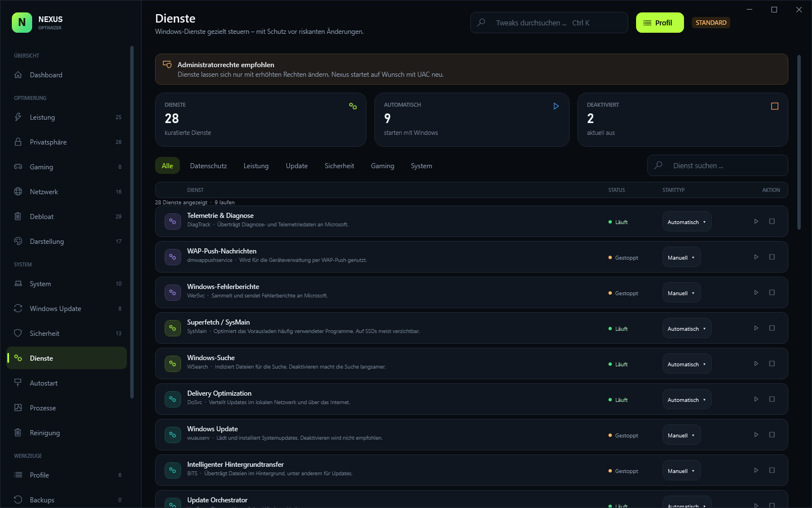
Task: Click the square icon on Deaktiviert card
Action: point(775,106)
